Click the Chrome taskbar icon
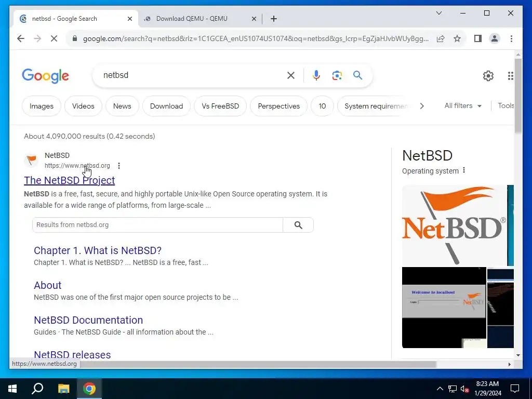 point(89,389)
